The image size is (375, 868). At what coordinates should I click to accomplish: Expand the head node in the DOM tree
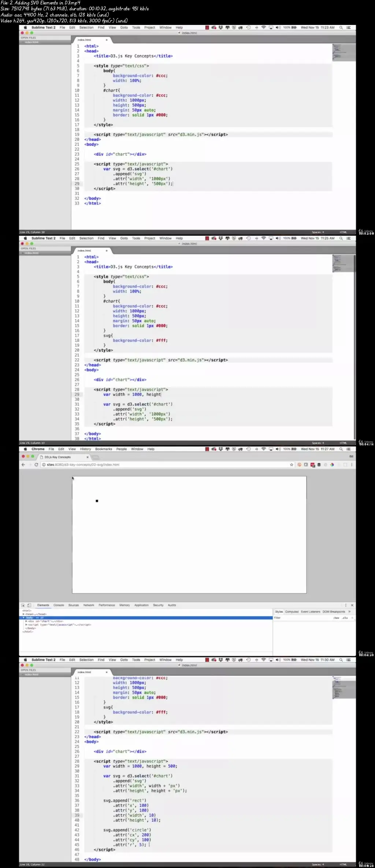click(x=23, y=614)
